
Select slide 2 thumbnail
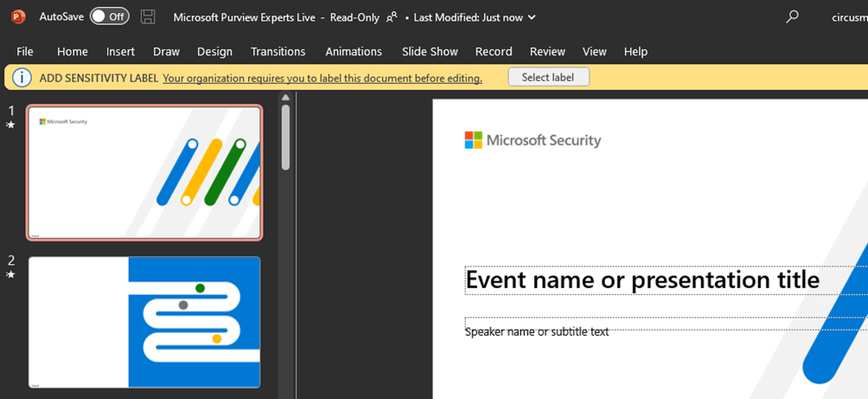tap(144, 322)
